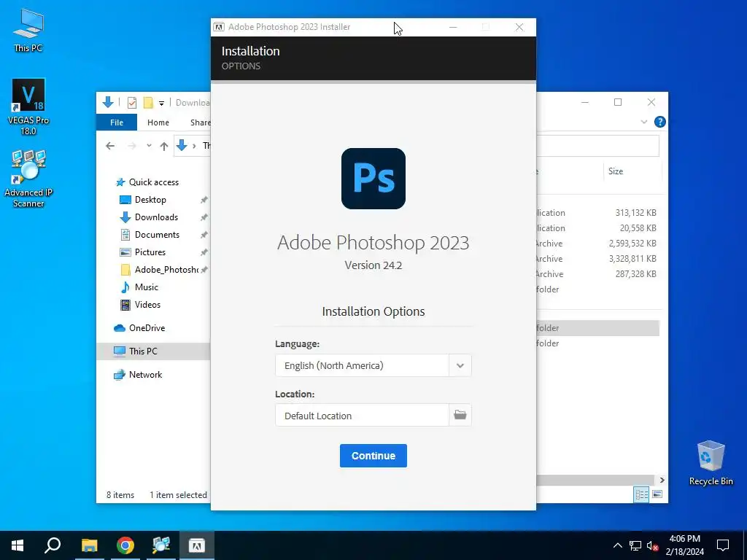Select Desktop in navigation pane
This screenshot has width=747, height=560.
tap(150, 200)
